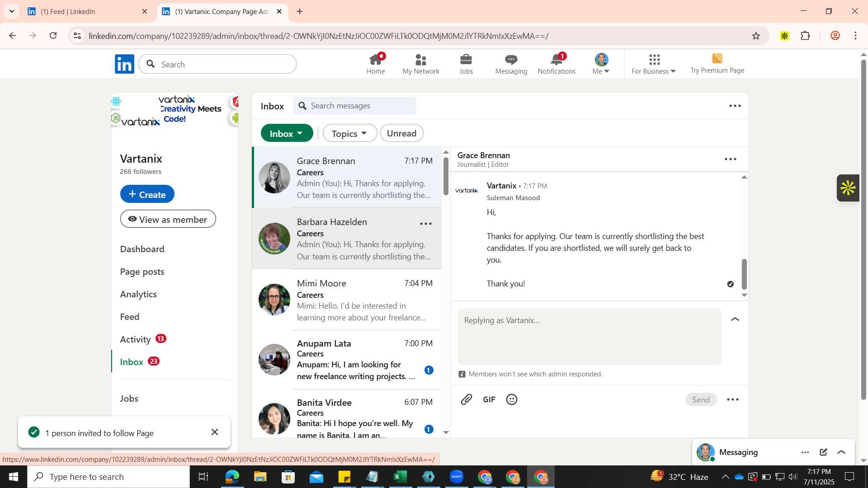The width and height of the screenshot is (868, 488).
Task: Open the Grace Brennan conversation options menu
Action: 731,159
